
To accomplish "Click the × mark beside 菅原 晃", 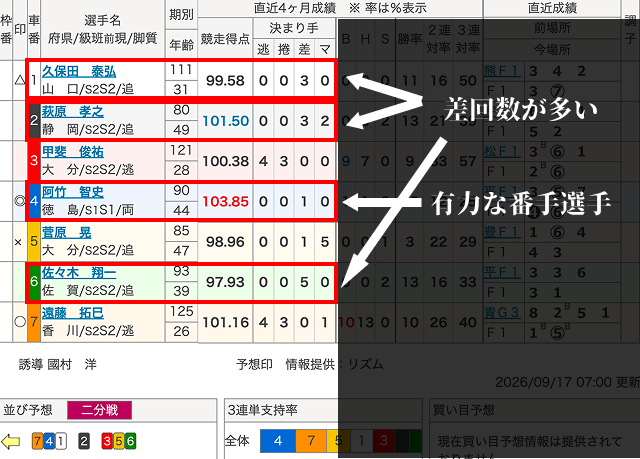I will 18,242.
